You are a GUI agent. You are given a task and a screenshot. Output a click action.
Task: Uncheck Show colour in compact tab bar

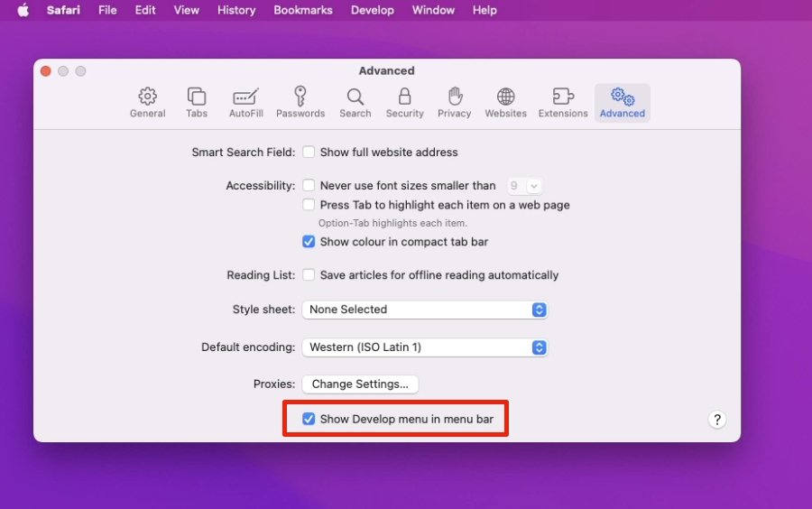tap(309, 242)
